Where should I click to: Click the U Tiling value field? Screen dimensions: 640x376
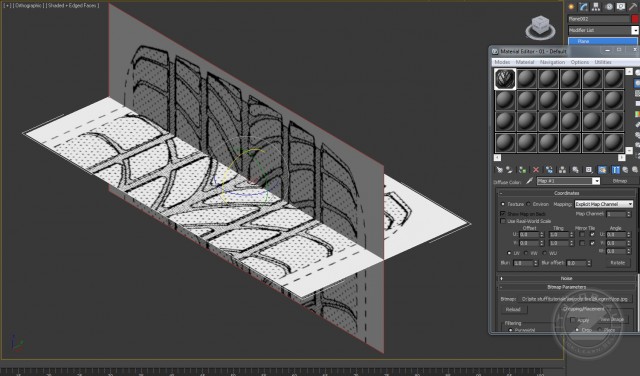tap(559, 235)
